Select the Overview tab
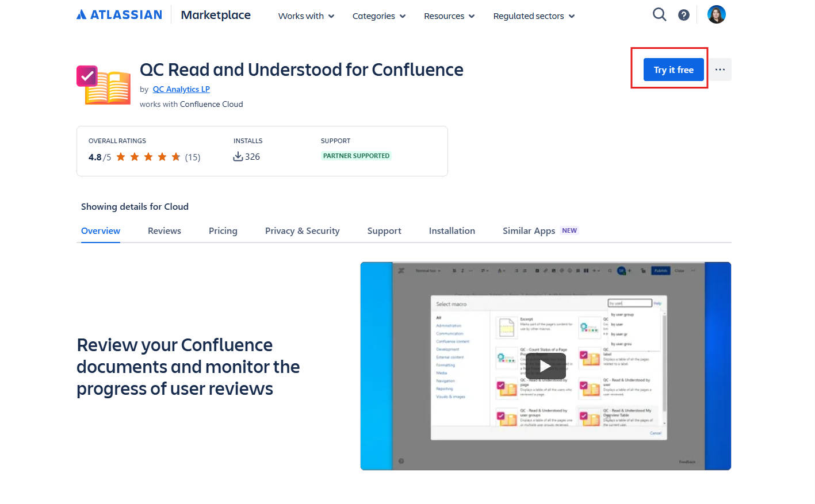Screen dimensions: 815x504 101,231
